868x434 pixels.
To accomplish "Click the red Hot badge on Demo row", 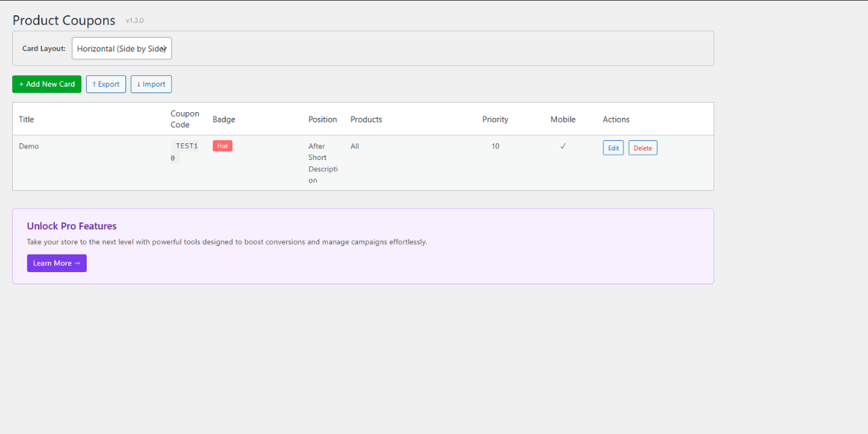I will click(222, 145).
